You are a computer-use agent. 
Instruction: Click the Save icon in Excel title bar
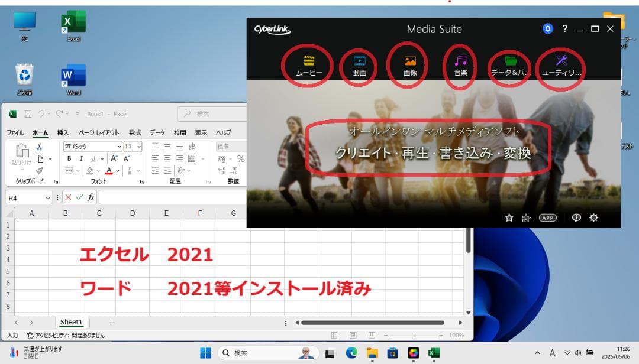pyautogui.click(x=27, y=114)
